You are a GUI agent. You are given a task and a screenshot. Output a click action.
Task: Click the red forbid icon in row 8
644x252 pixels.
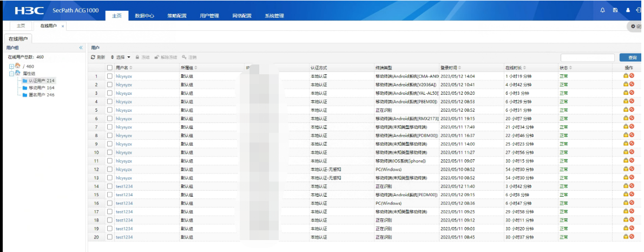(x=632, y=135)
